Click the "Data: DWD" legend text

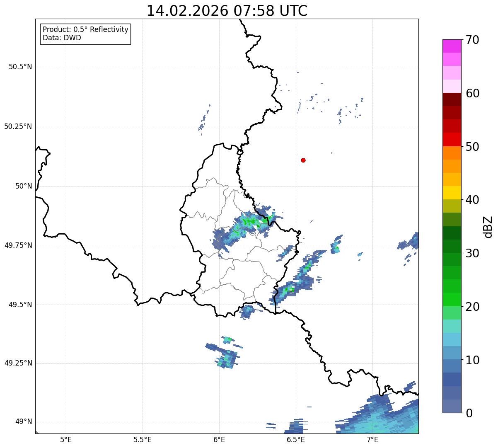[62, 38]
